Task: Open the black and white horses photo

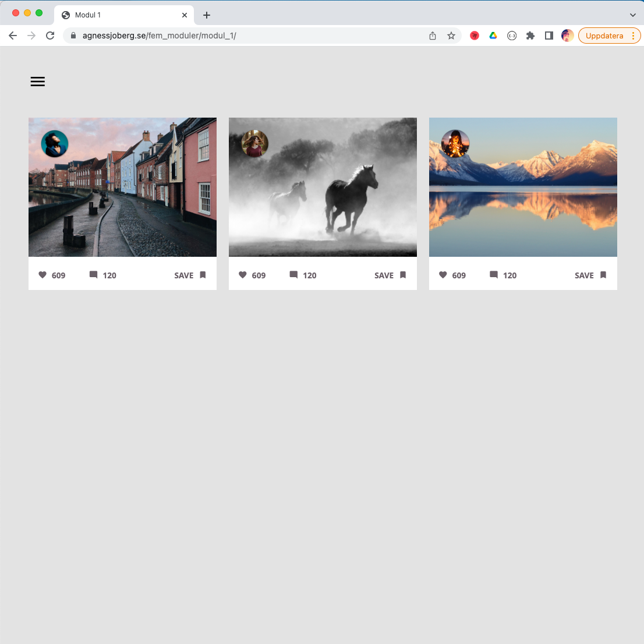Action: coord(323,187)
